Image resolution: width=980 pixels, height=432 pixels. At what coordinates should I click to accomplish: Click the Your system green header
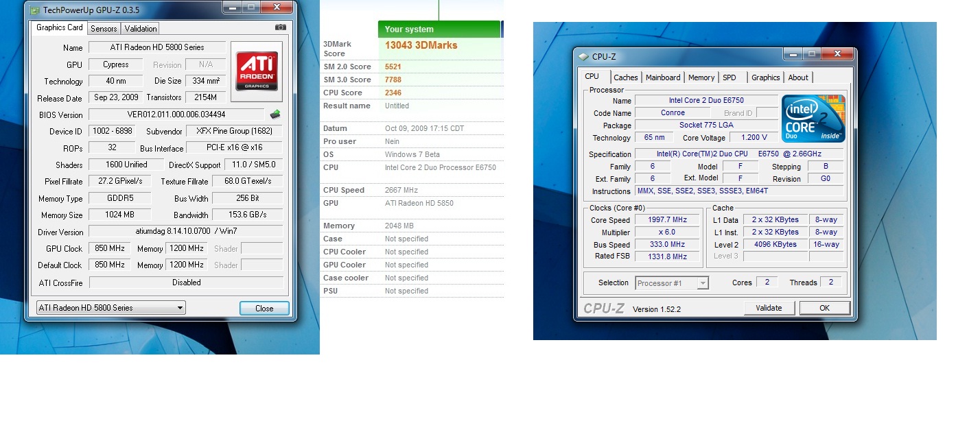439,29
